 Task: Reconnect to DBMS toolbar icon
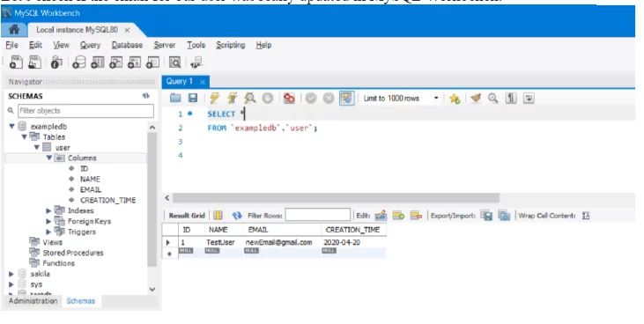[196, 63]
